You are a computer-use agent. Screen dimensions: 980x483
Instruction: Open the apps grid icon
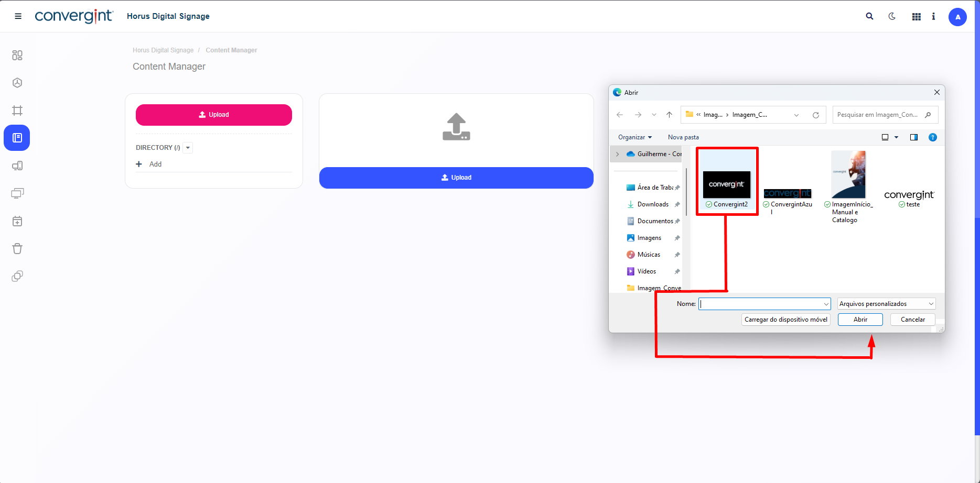(916, 17)
